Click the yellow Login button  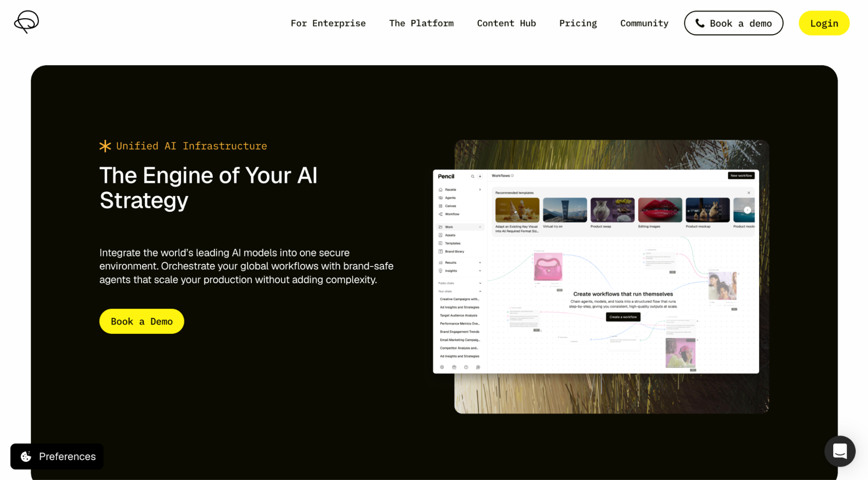point(824,23)
